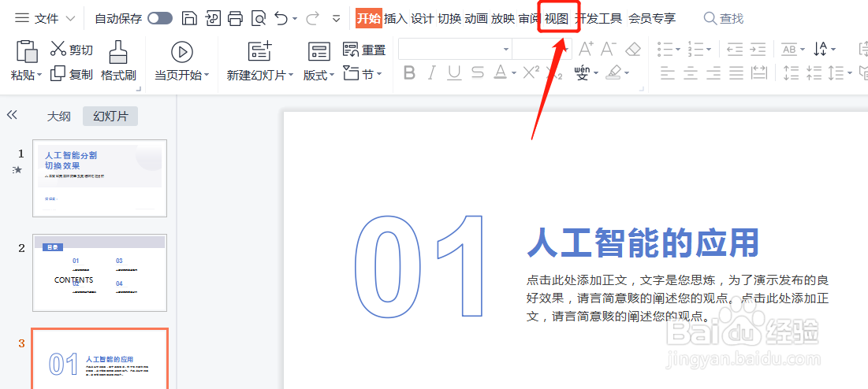The height and width of the screenshot is (389, 868).
Task: Click the distributed alignment icon
Action: point(759,72)
